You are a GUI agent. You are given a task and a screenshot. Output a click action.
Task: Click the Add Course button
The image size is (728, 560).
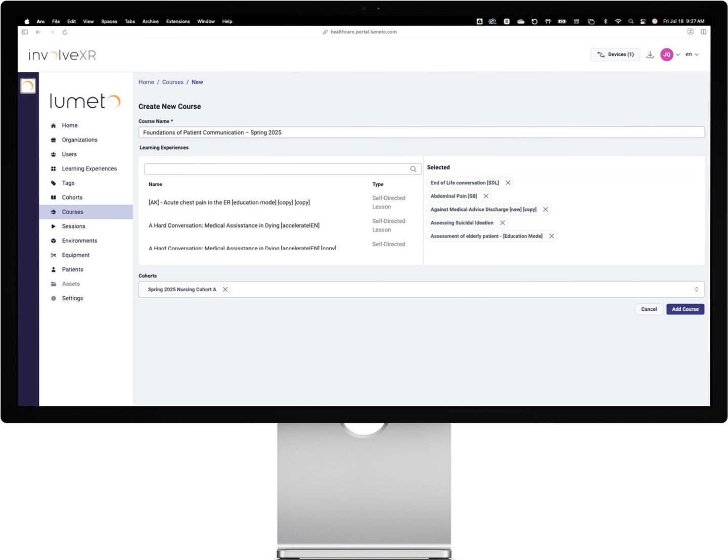[x=685, y=309]
